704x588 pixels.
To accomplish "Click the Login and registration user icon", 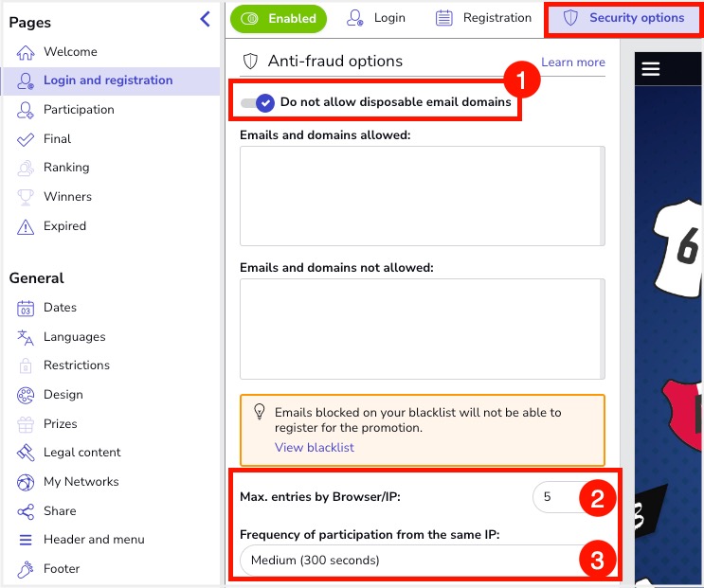I will [x=26, y=81].
